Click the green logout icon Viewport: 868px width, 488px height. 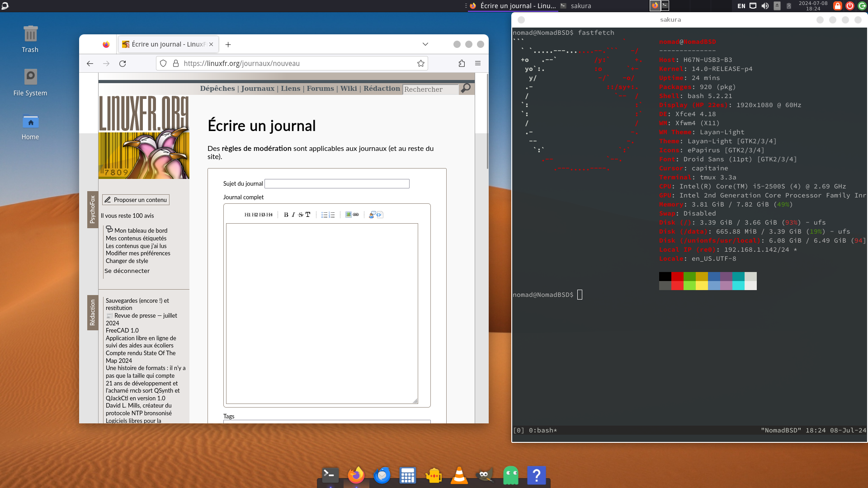[x=862, y=6]
